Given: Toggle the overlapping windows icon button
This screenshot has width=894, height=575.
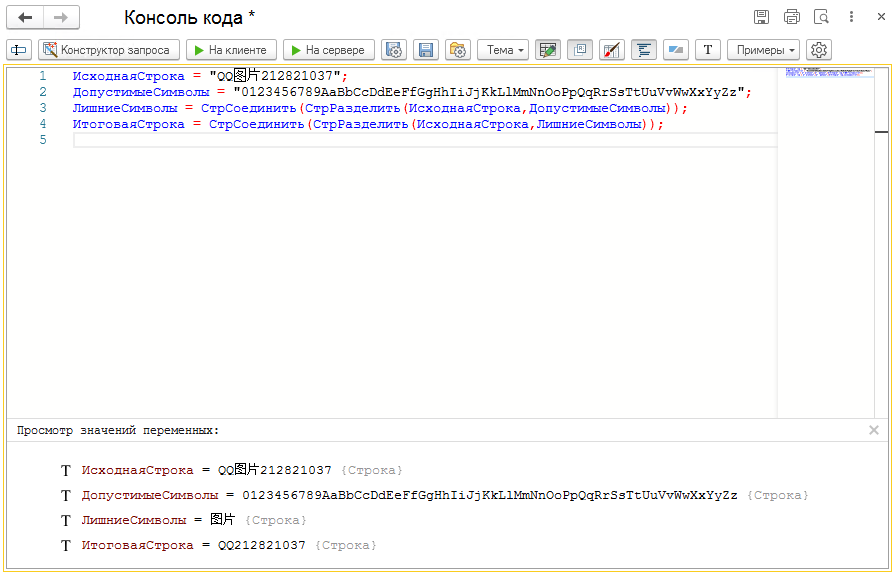Looking at the screenshot, I should [580, 50].
